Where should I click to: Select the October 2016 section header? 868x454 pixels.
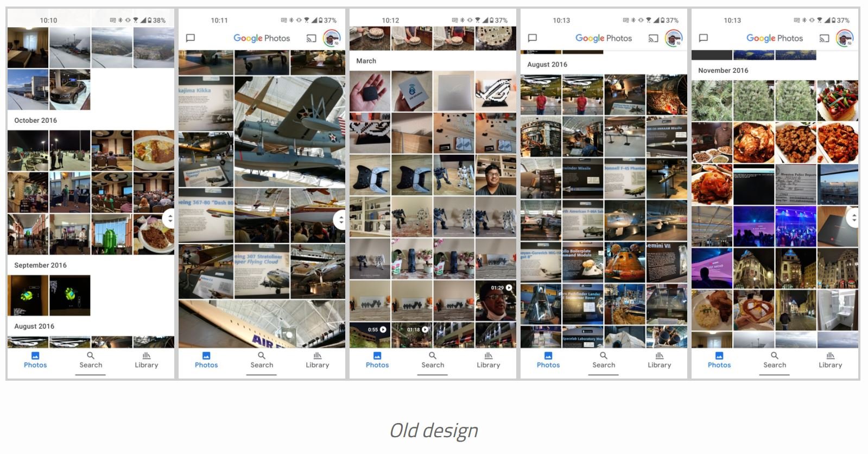[36, 121]
